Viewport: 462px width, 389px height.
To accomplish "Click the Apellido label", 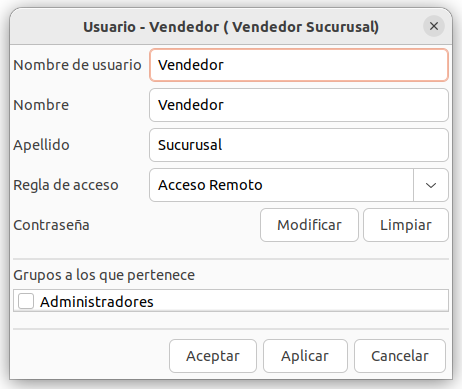I will click(x=41, y=145).
